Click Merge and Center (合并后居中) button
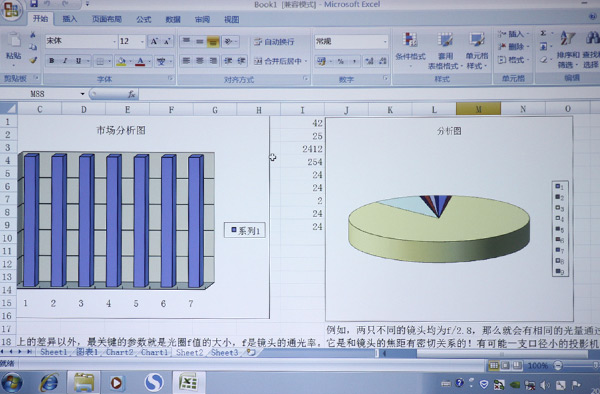Screen dimensions: 600x394 click(280, 61)
